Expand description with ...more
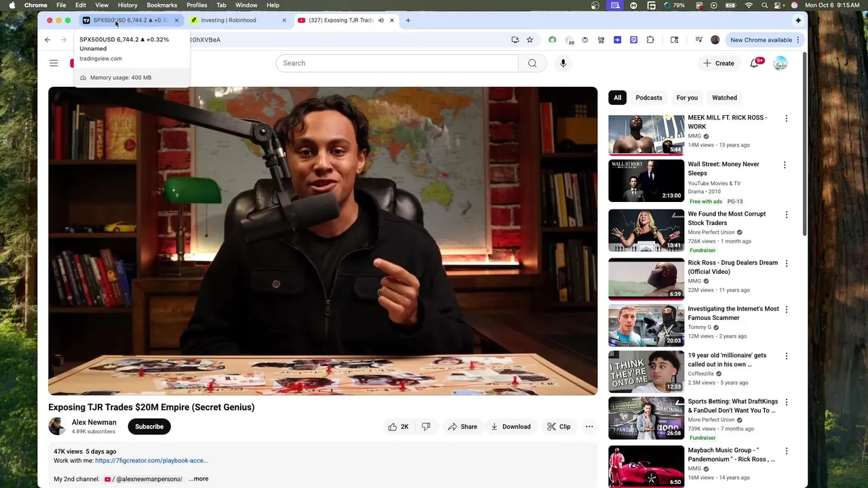This screenshot has width=868, height=488. click(x=199, y=479)
